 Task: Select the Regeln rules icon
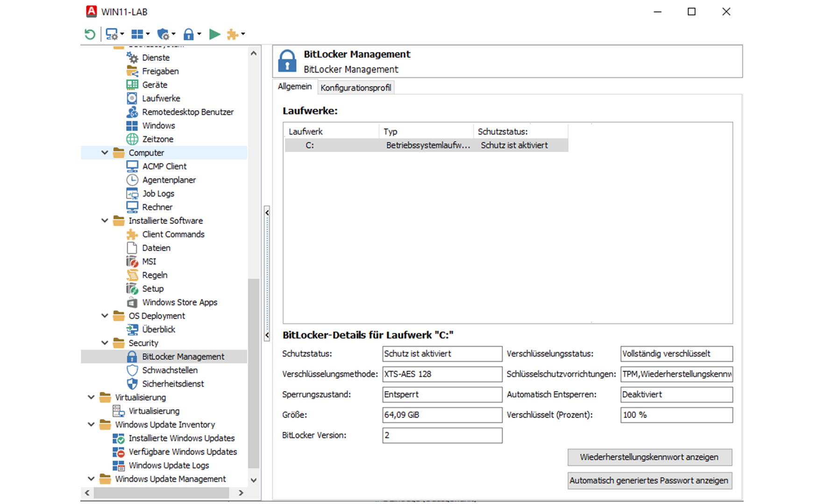click(133, 275)
